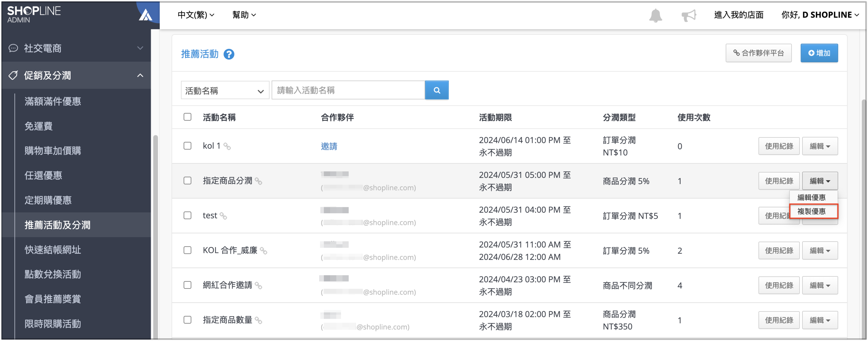Click the 促銷及分潤 tag icon

tap(13, 75)
